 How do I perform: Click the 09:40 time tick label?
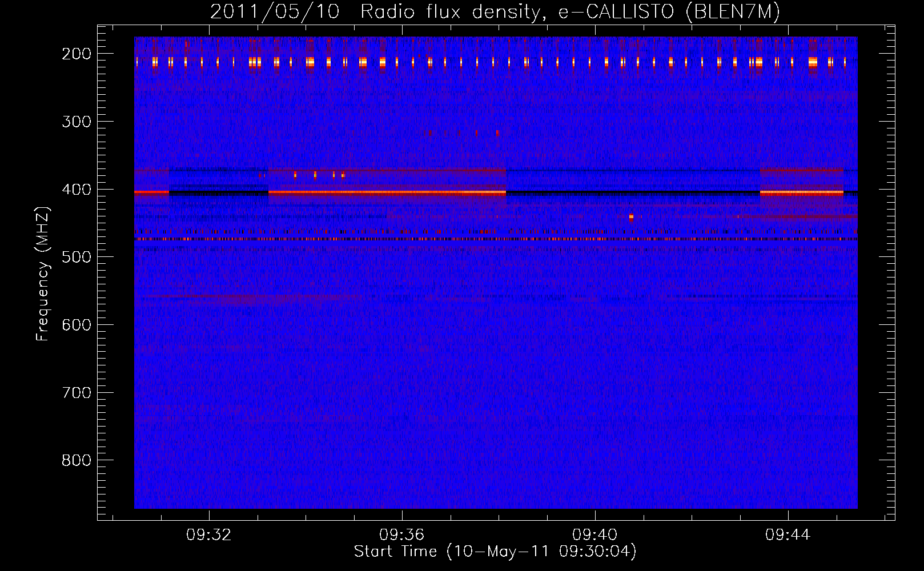595,534
